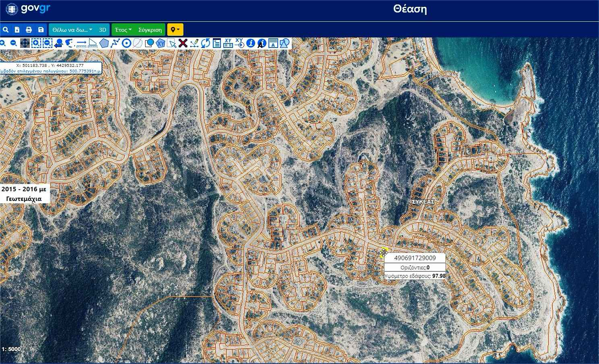Click the save floppy disk icon

point(41,30)
